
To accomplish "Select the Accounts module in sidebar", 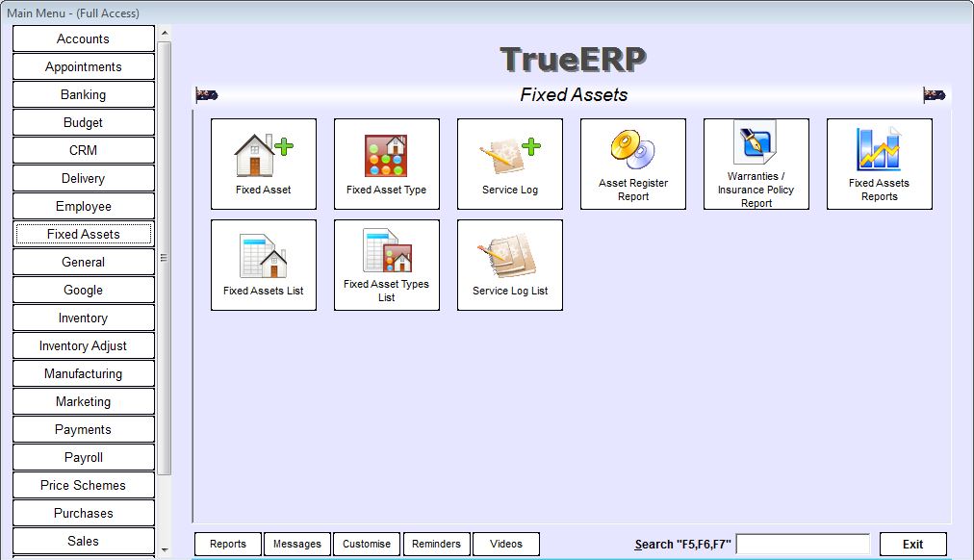I will [x=84, y=39].
